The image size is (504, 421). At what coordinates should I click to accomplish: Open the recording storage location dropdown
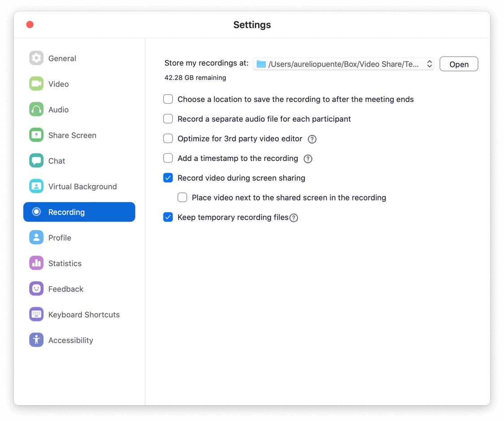(344, 64)
